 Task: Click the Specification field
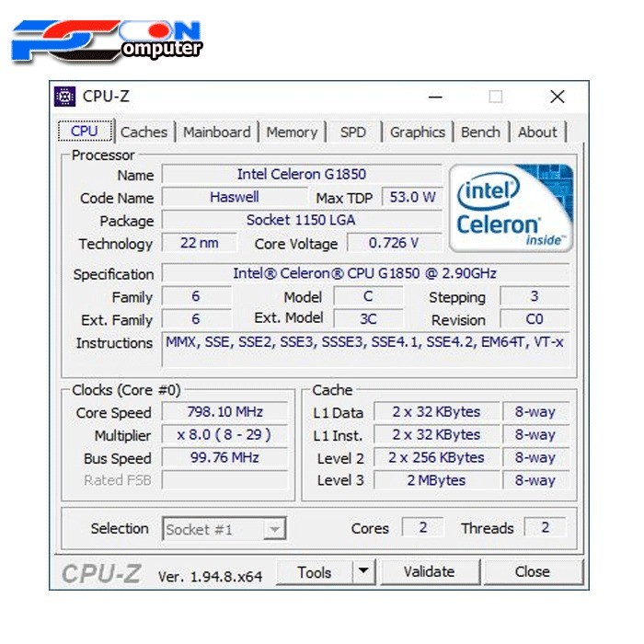pos(365,273)
